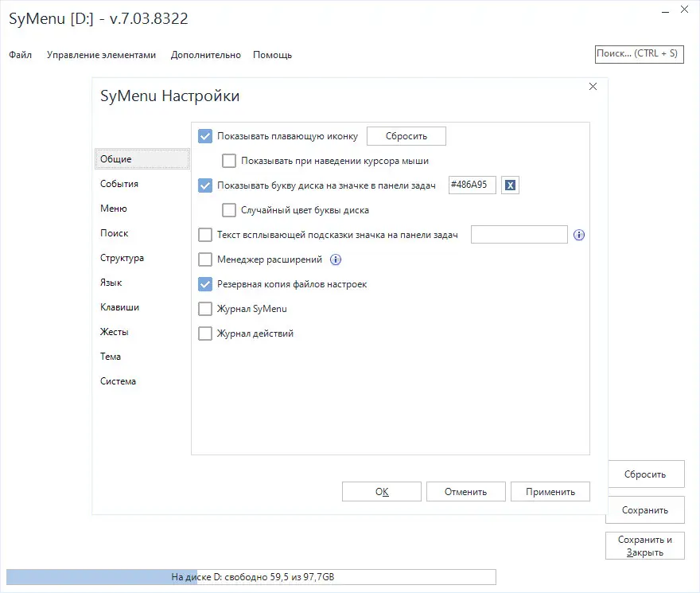Enable Журнал действий checkbox
700x593 pixels.
coord(205,334)
